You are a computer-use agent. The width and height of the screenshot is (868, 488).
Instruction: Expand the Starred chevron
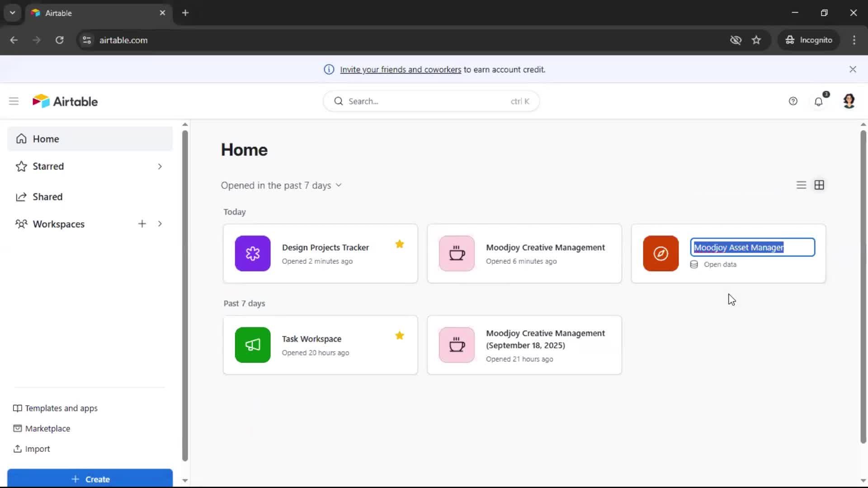pos(160,166)
